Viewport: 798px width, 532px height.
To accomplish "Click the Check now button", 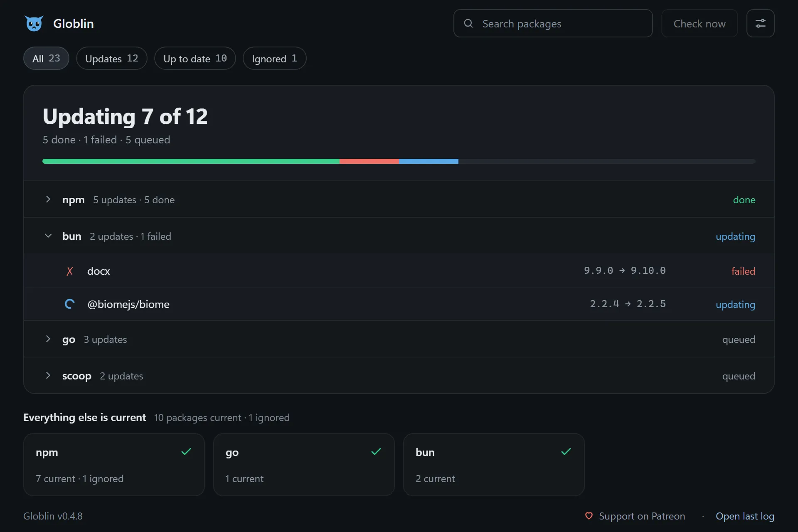I will coord(699,23).
